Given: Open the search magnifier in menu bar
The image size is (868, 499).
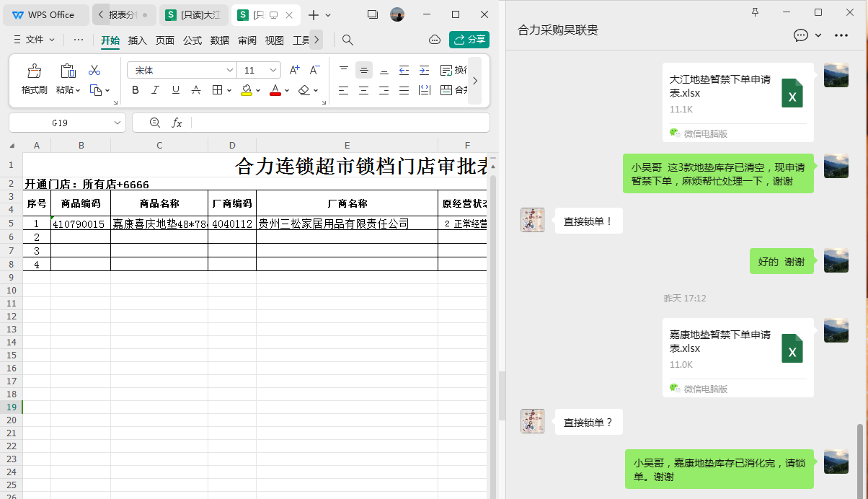Looking at the screenshot, I should pos(347,40).
